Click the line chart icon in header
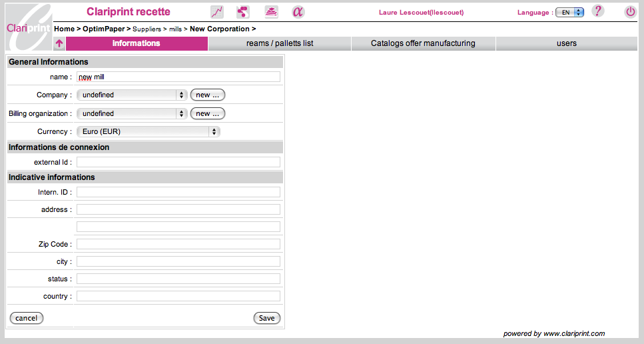This screenshot has width=644, height=344. 217,12
